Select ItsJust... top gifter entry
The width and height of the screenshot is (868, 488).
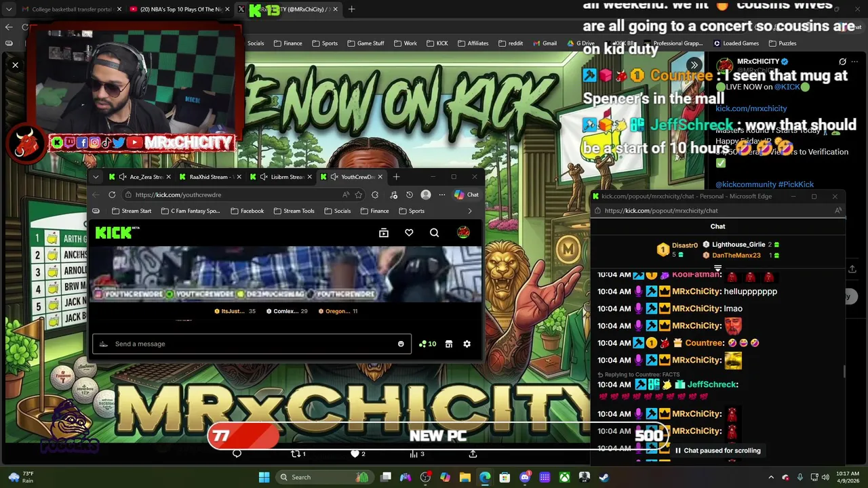pos(235,311)
